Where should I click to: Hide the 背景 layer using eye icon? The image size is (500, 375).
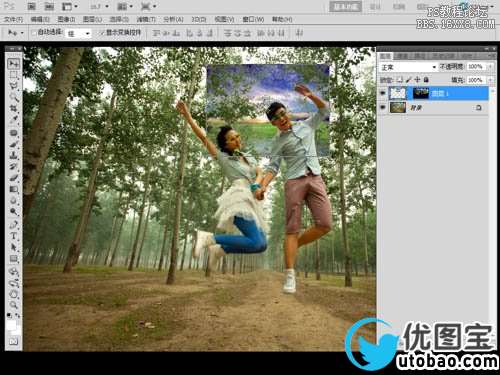tap(383, 107)
